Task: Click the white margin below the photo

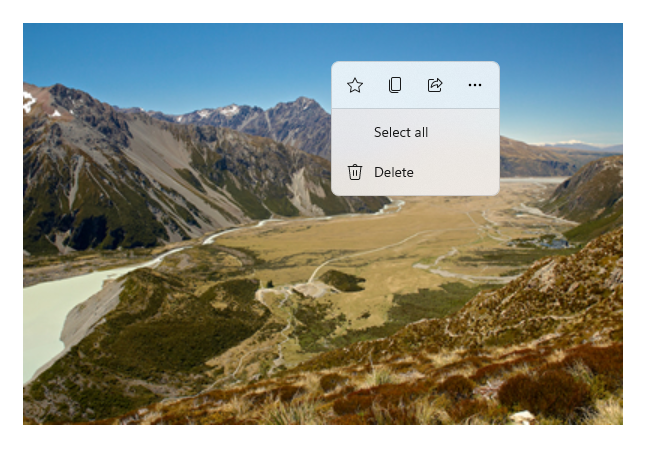Action: pyautogui.click(x=320, y=438)
